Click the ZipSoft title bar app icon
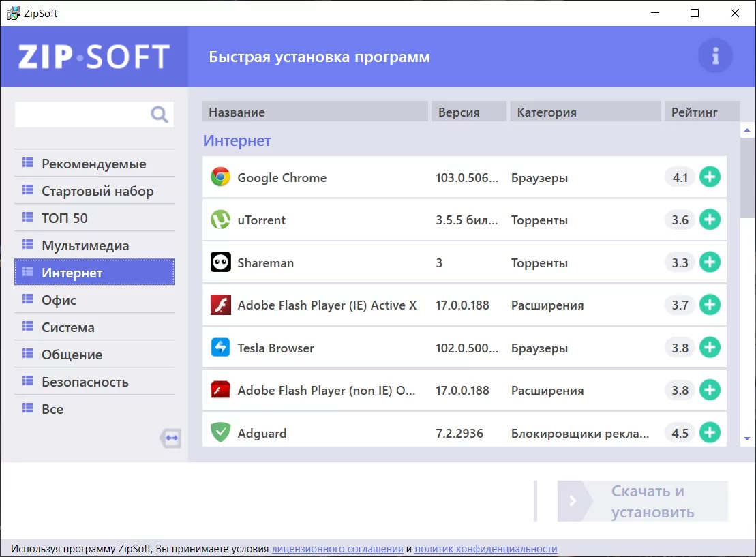 point(14,13)
